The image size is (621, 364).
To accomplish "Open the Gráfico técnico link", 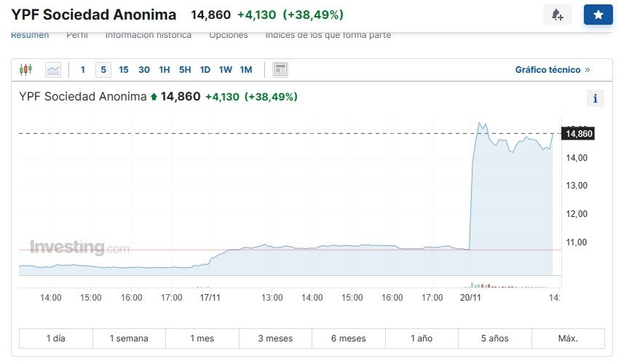I will [x=553, y=70].
